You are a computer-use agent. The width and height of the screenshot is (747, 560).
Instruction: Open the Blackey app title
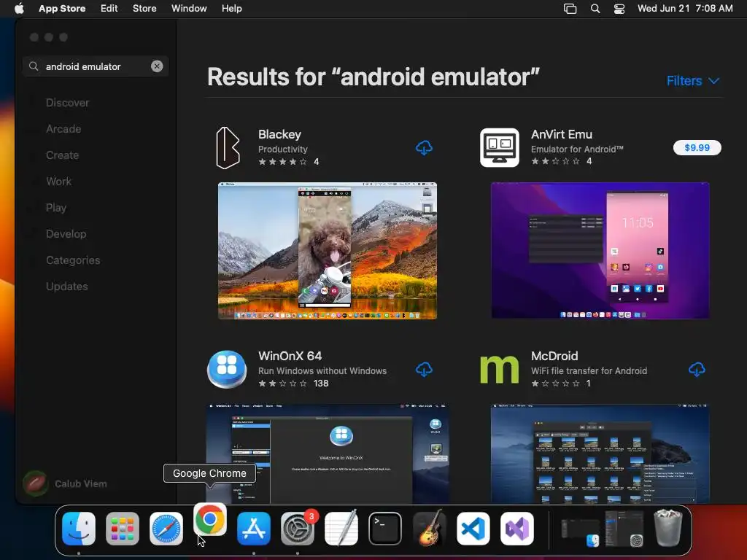click(279, 134)
